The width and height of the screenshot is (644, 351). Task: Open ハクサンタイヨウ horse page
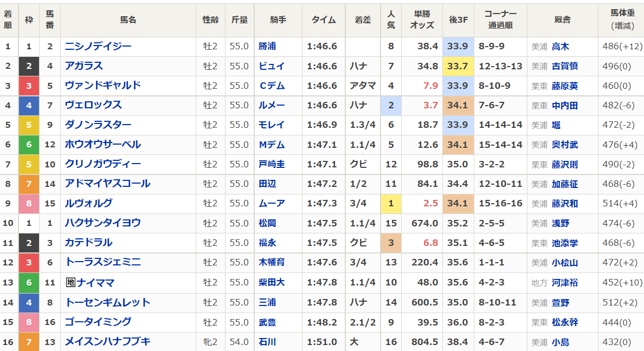(x=102, y=223)
